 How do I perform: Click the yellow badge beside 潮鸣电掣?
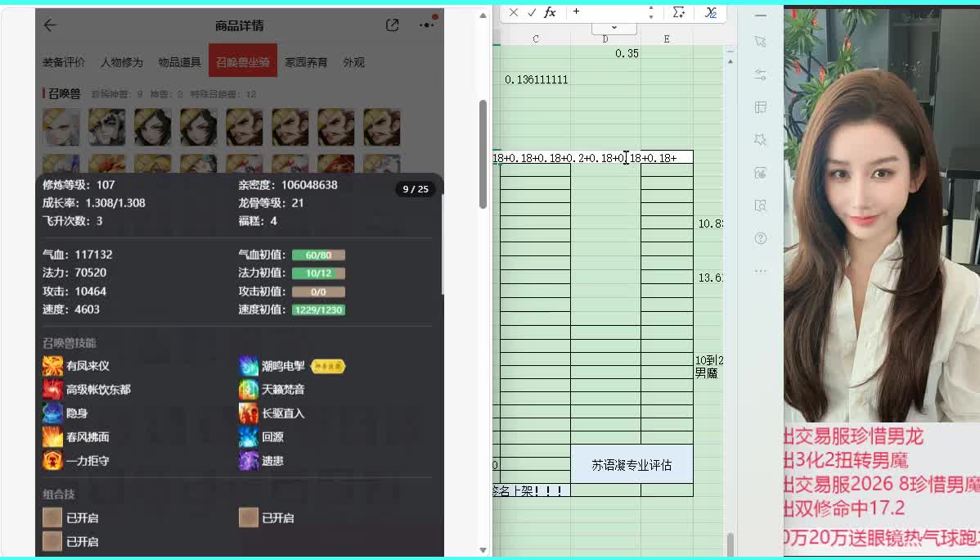click(x=328, y=366)
